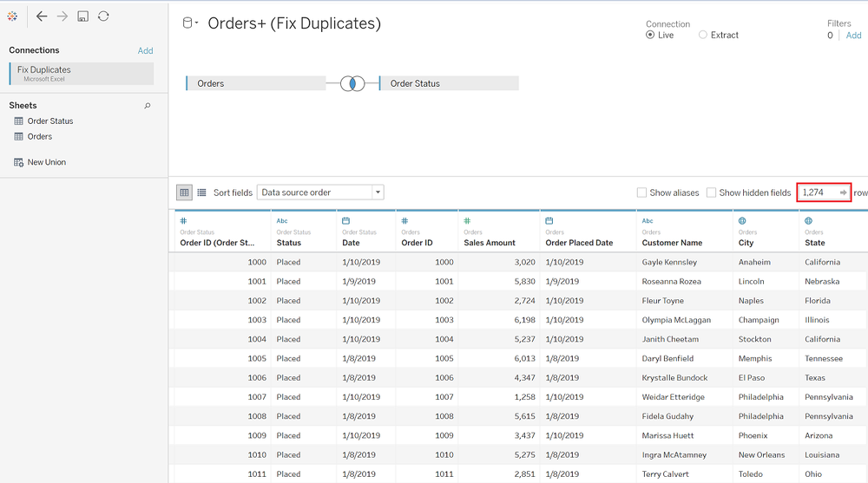Go forward with the right arrow
868x483 pixels.
[62, 16]
